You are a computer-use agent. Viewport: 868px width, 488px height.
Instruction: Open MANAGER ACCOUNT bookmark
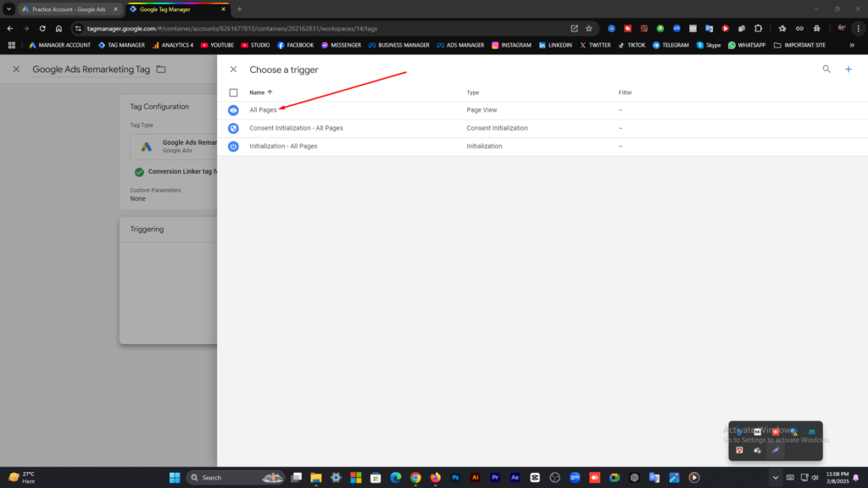60,46
